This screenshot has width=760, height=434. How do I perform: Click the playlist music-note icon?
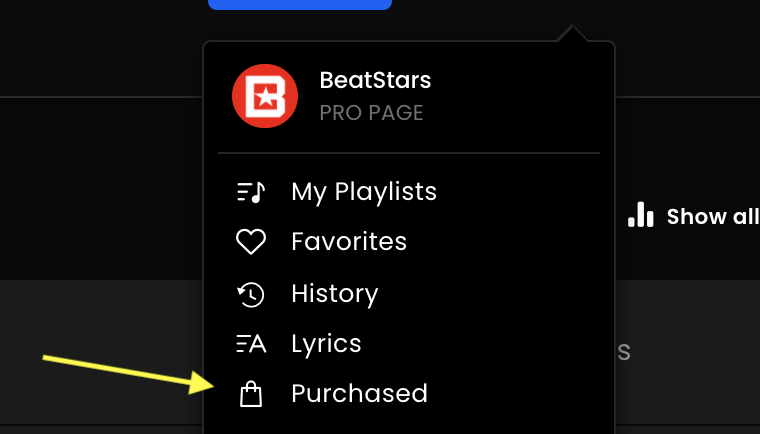click(x=251, y=192)
